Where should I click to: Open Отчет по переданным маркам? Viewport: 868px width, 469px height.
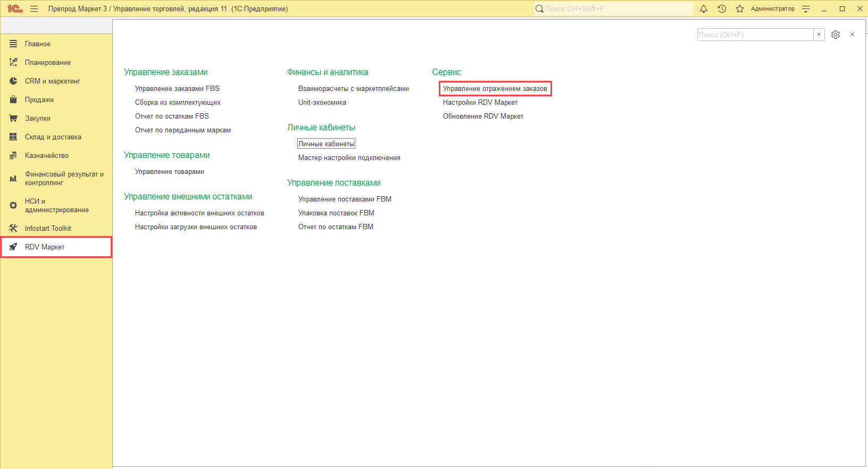click(183, 130)
